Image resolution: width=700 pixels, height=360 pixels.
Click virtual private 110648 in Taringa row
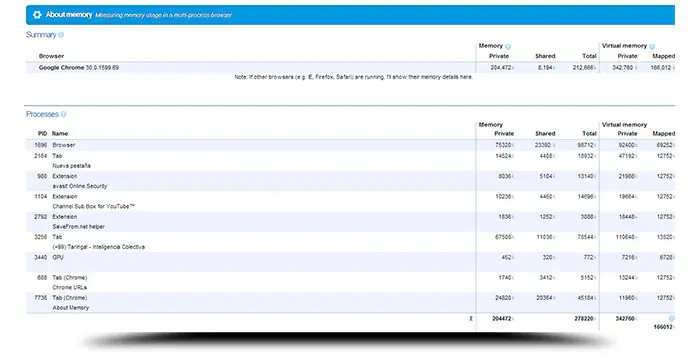click(625, 237)
